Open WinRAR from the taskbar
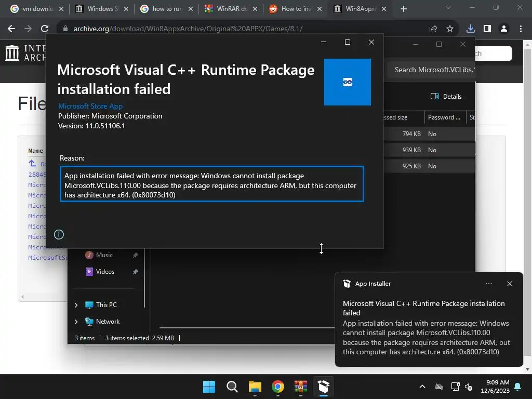 pos(301,387)
